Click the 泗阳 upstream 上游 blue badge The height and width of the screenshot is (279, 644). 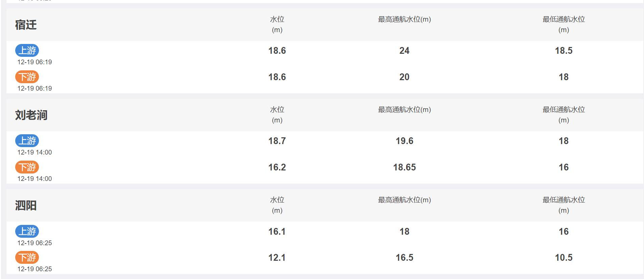(27, 231)
